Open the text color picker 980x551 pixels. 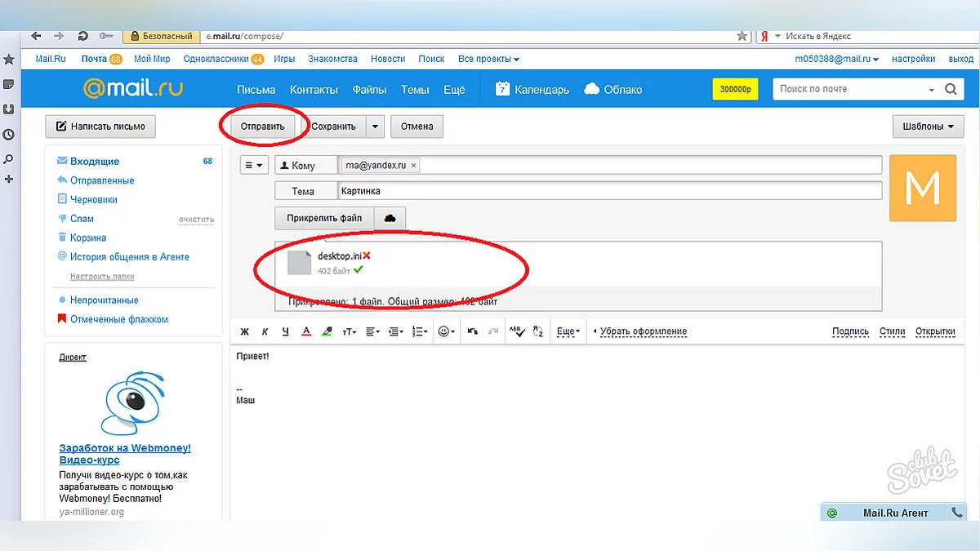click(x=306, y=331)
